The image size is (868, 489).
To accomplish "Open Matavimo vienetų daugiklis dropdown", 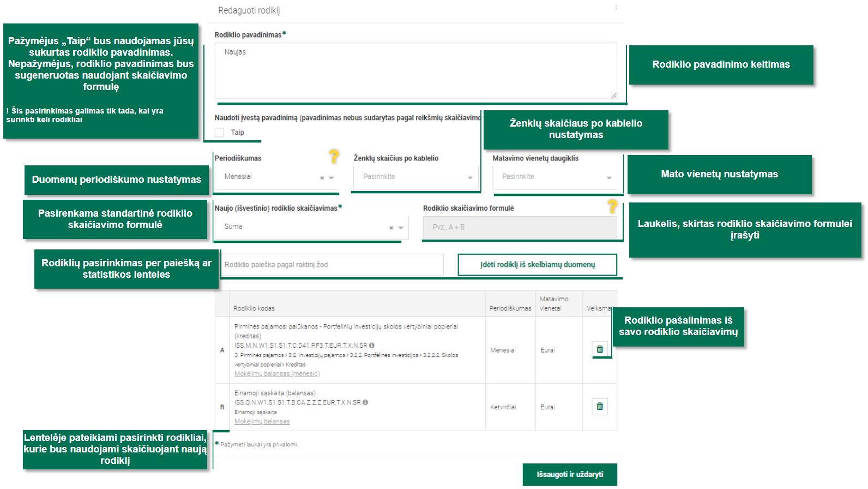I will tap(554, 177).
